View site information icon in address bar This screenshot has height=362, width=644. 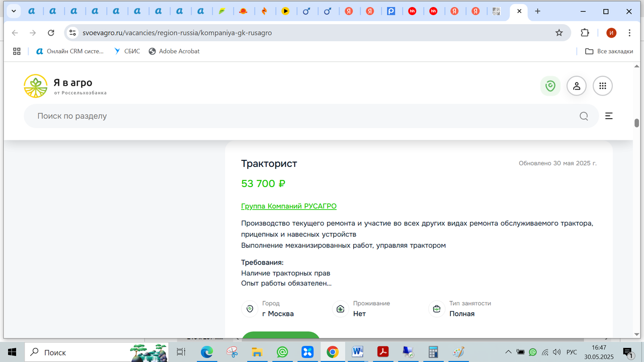click(x=72, y=33)
